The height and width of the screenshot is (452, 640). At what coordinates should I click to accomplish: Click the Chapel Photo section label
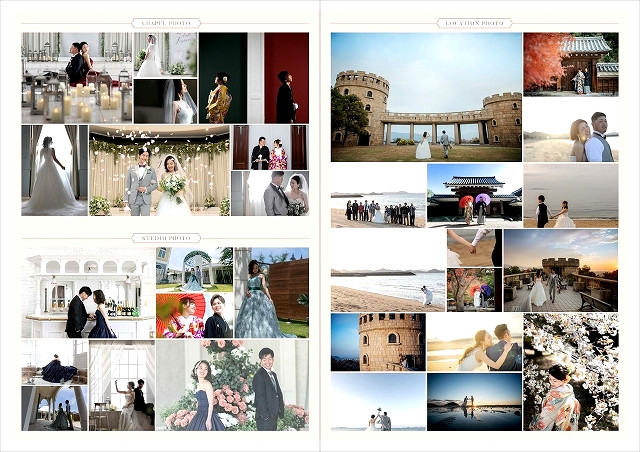coord(166,23)
